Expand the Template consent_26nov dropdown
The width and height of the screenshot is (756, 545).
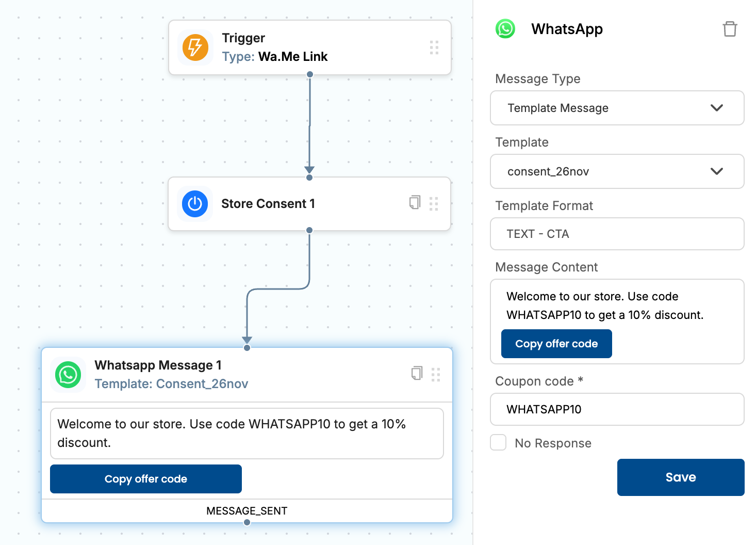[x=617, y=171]
